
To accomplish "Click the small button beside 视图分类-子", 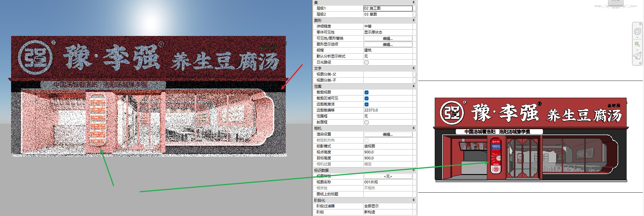I will point(415,80).
